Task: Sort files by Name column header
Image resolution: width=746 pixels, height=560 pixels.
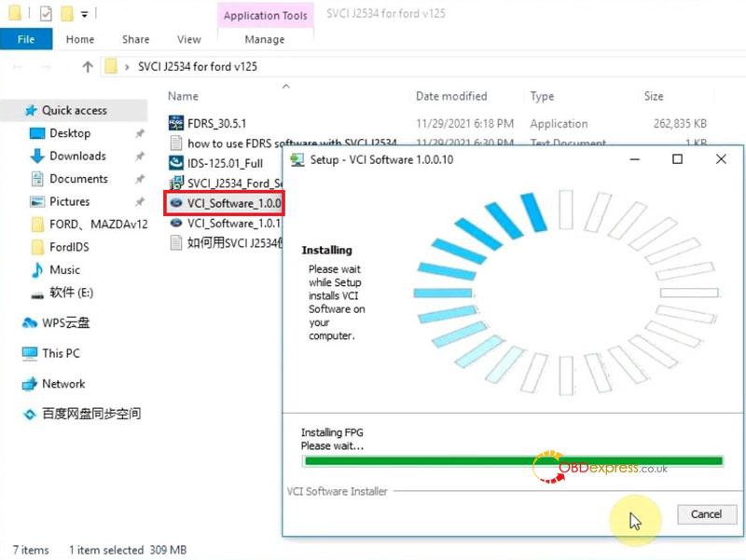Action: pos(183,96)
